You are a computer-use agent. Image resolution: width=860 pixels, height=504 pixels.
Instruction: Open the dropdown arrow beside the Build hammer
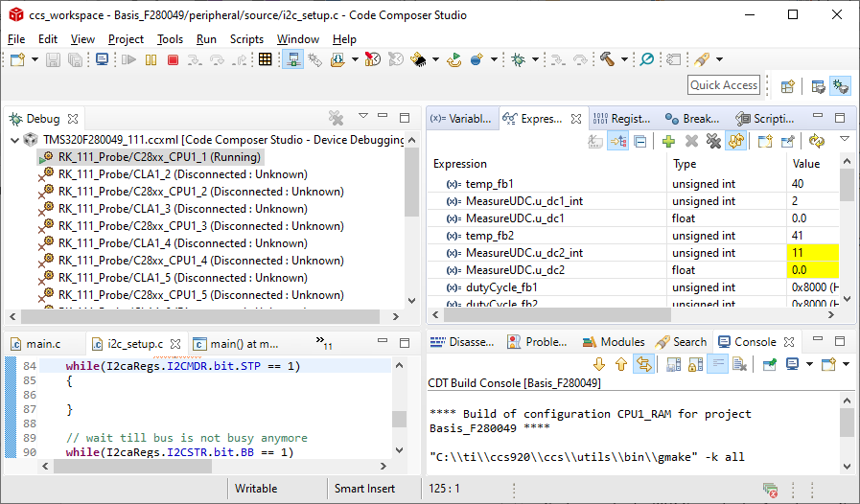tap(624, 59)
